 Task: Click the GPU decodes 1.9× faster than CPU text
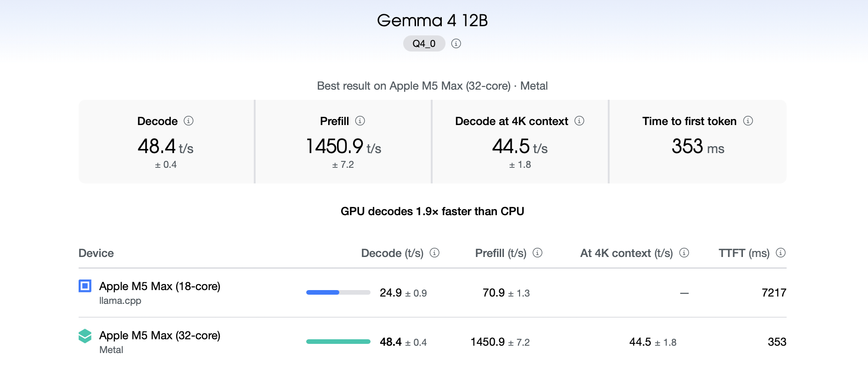pos(432,211)
